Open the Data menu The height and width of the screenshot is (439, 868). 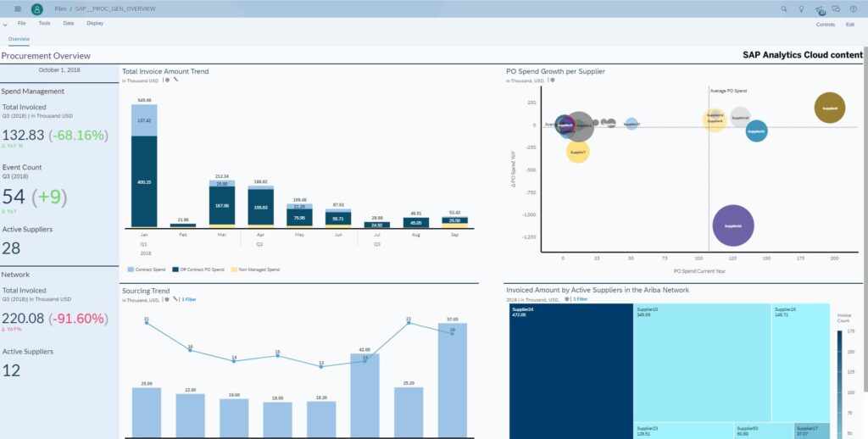click(69, 23)
